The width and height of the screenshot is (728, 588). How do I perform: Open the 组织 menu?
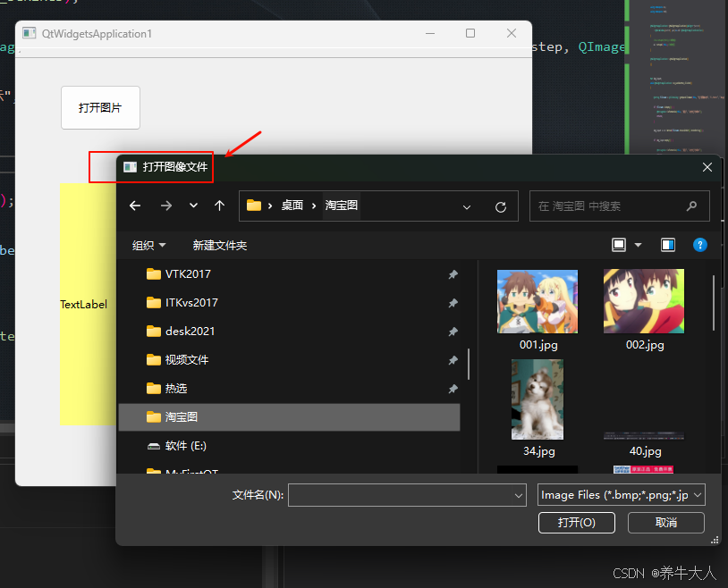[x=148, y=245]
